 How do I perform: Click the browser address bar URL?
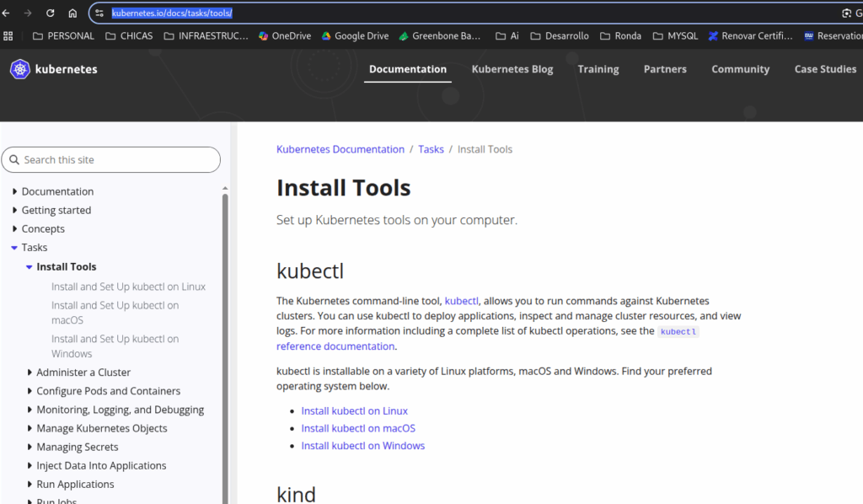tap(172, 13)
